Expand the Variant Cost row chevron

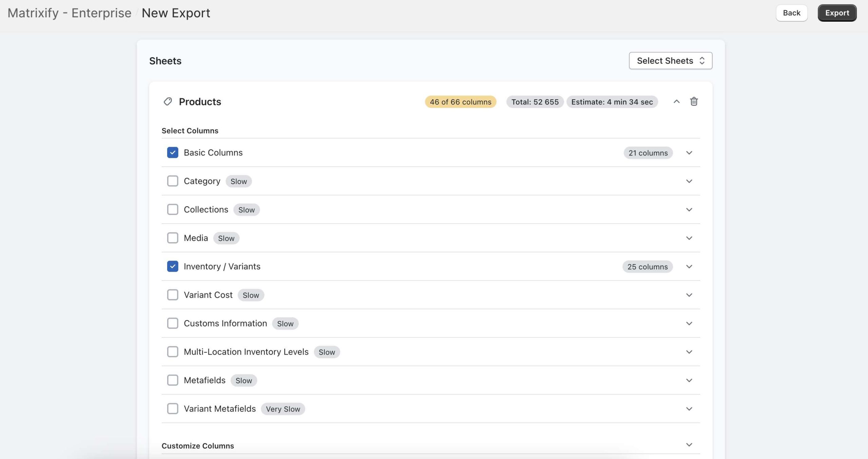pos(689,295)
